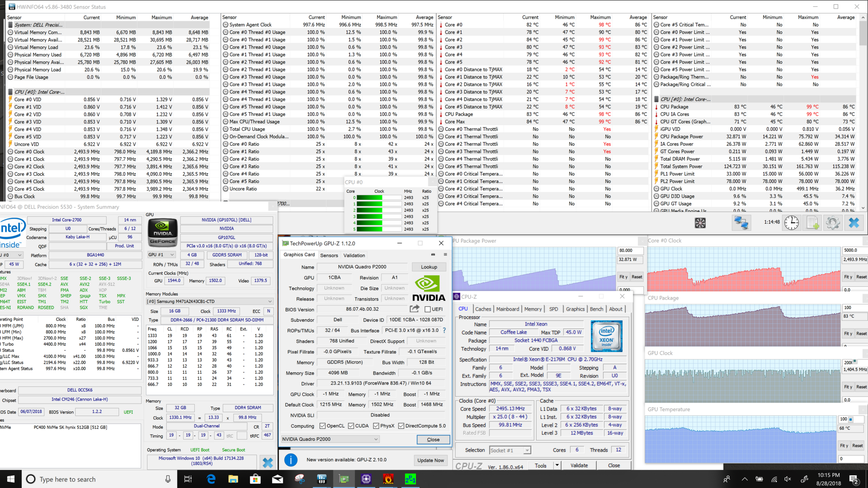
Task: Click the fan control icon in HWiNFO
Action: tap(700, 223)
